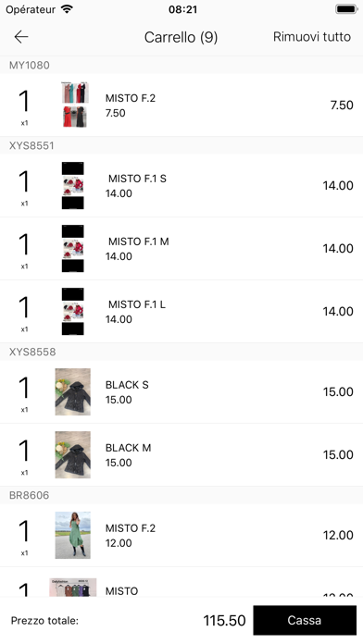The height and width of the screenshot is (644, 363).
Task: Select the 12.00 price of BR8606 MISTO F.2
Action: point(338,535)
